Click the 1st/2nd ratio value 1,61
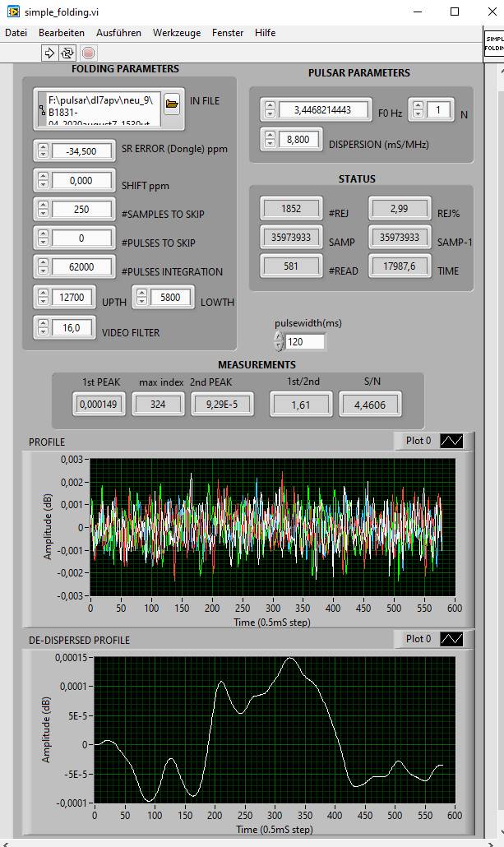Screen dimensions: 504x847 tap(301, 405)
